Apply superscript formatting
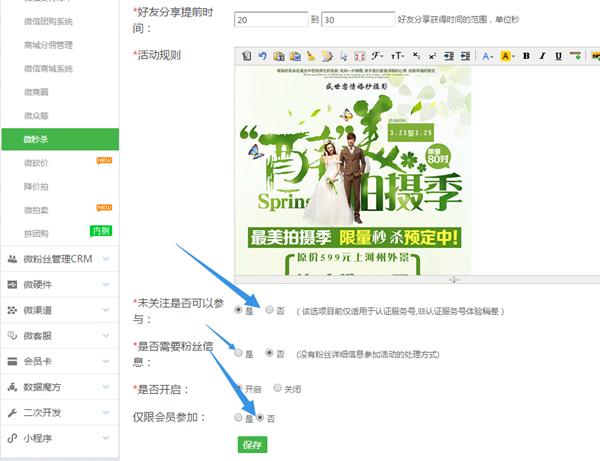The height and width of the screenshot is (461, 600). [x=432, y=56]
